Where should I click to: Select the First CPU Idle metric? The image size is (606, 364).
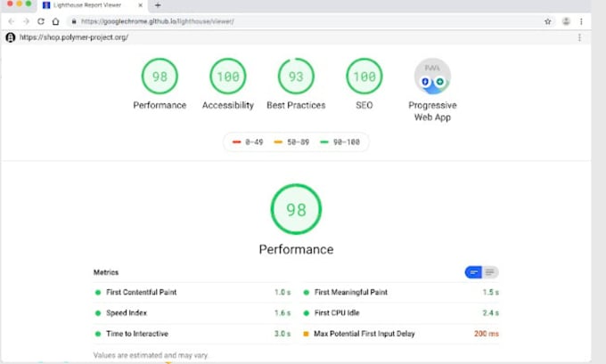tap(401, 313)
